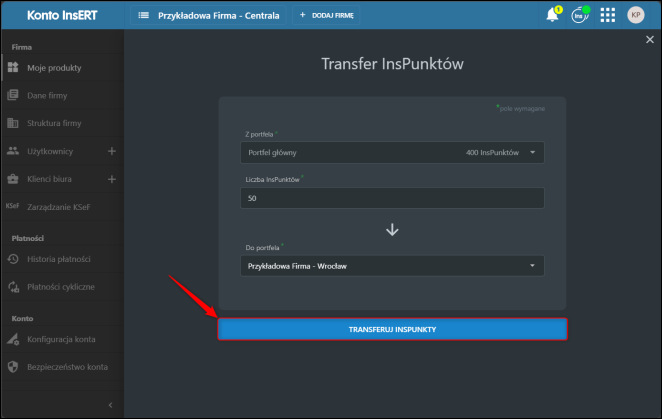Click the Dane firmy sidebar icon
Screen dimensions: 662x419
(x=13, y=95)
